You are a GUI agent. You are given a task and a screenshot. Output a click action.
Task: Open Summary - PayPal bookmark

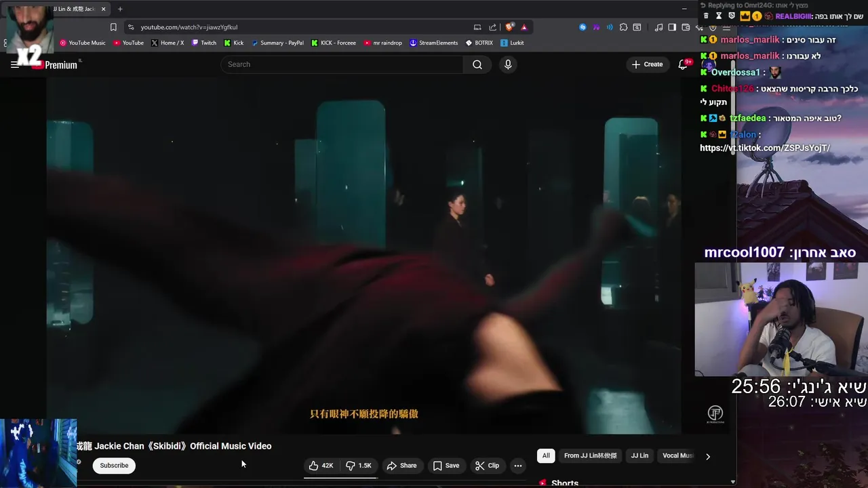coord(277,43)
